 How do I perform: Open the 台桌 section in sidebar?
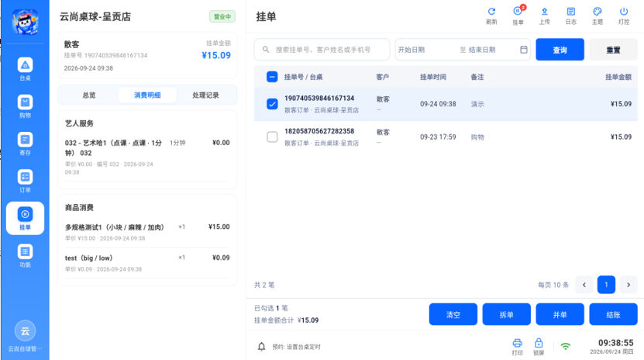pos(25,69)
